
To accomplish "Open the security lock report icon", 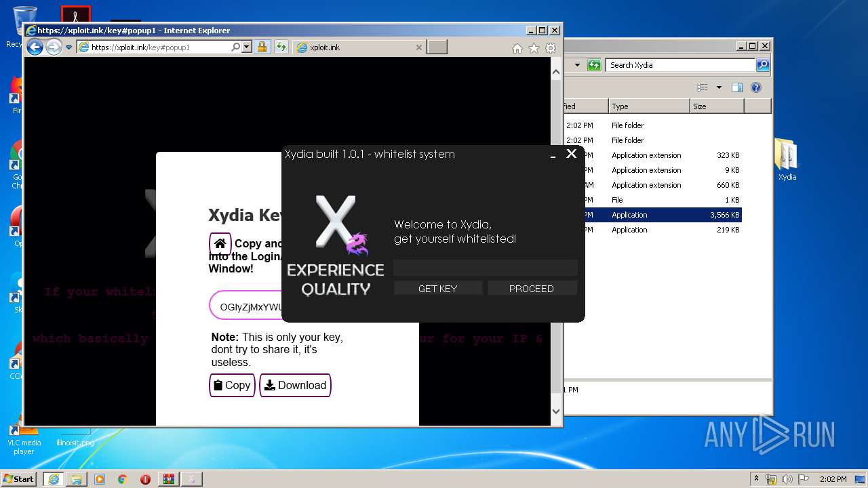I will (x=262, y=47).
